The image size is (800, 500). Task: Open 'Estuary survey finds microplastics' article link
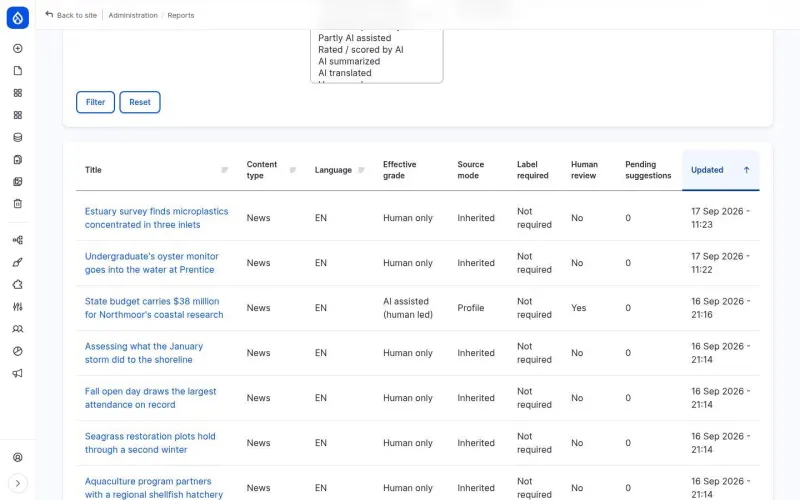157,218
